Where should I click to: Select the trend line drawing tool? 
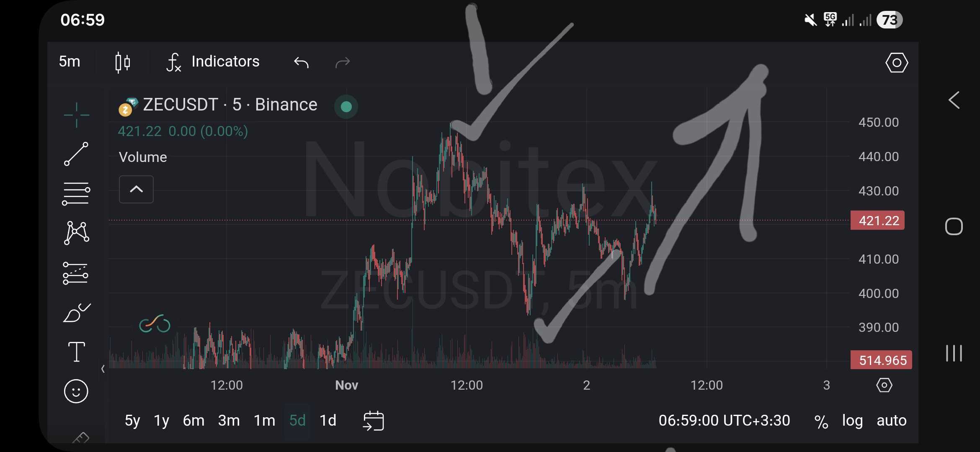click(x=76, y=154)
